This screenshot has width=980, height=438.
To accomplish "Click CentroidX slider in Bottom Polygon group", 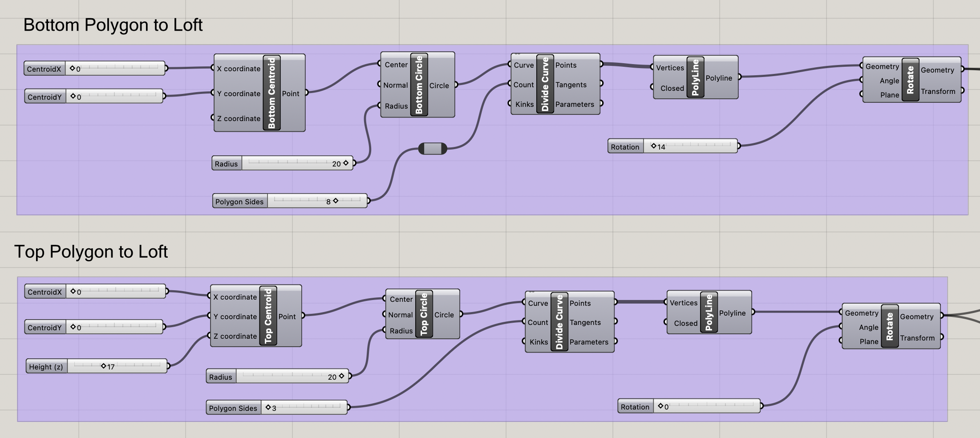I will coord(95,69).
